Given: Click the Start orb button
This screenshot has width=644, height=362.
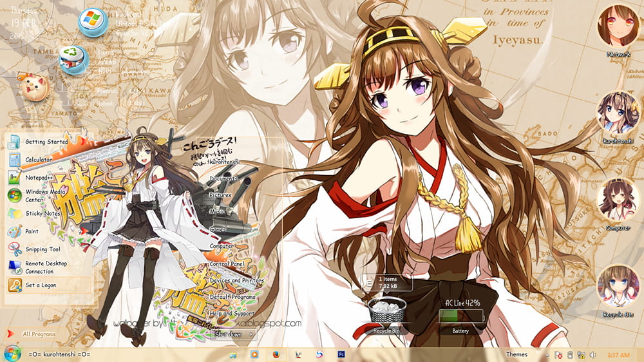Looking at the screenshot, I should (12, 353).
